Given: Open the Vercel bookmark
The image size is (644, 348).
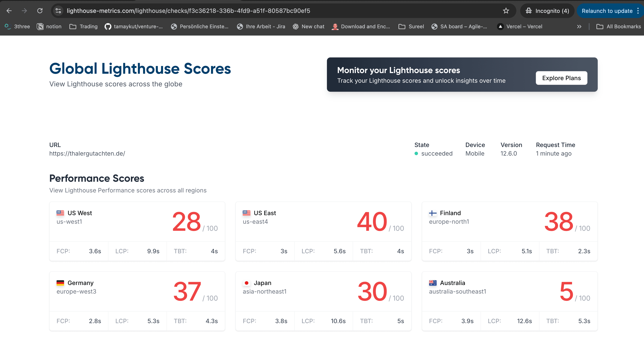Looking at the screenshot, I should pos(520,26).
